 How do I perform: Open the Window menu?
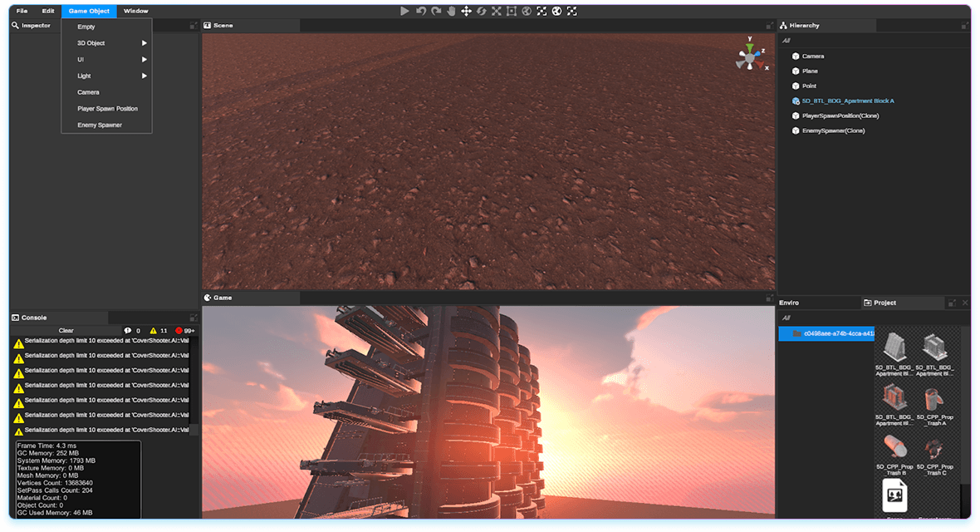coord(135,11)
